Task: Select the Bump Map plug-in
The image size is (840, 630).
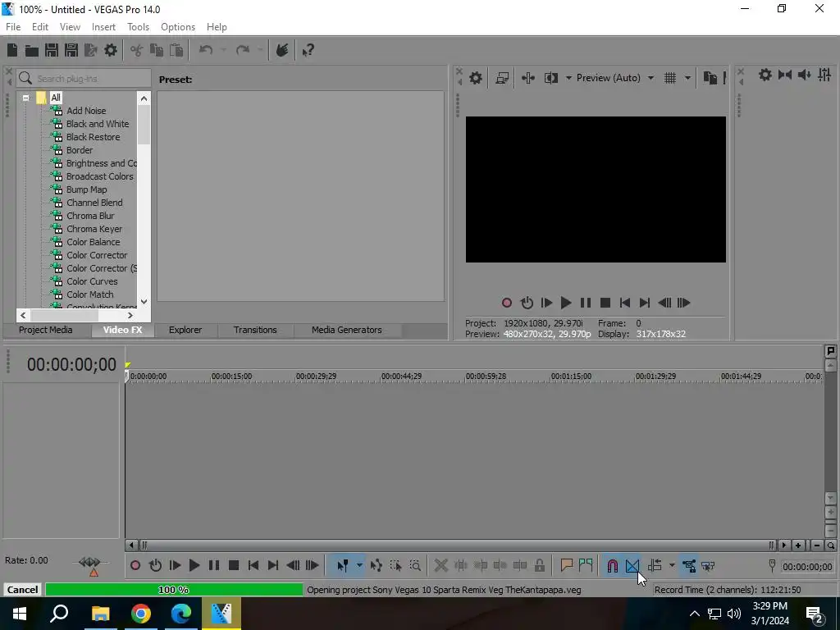Action: 86,189
